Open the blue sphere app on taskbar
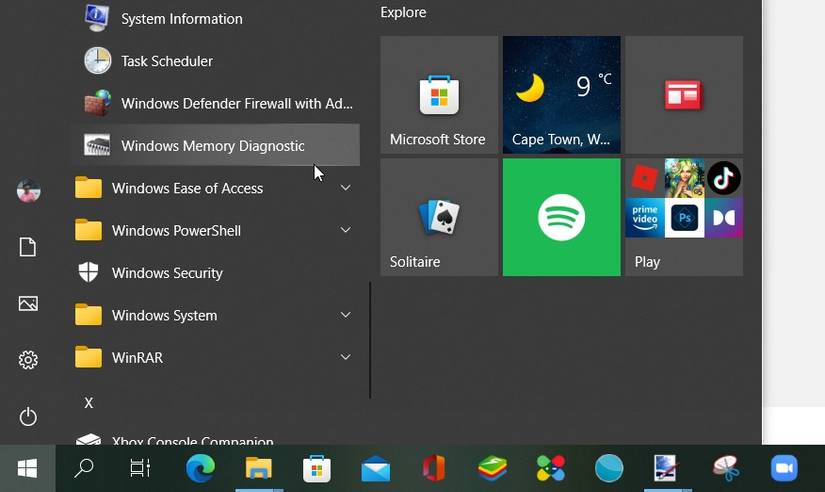 [x=609, y=468]
